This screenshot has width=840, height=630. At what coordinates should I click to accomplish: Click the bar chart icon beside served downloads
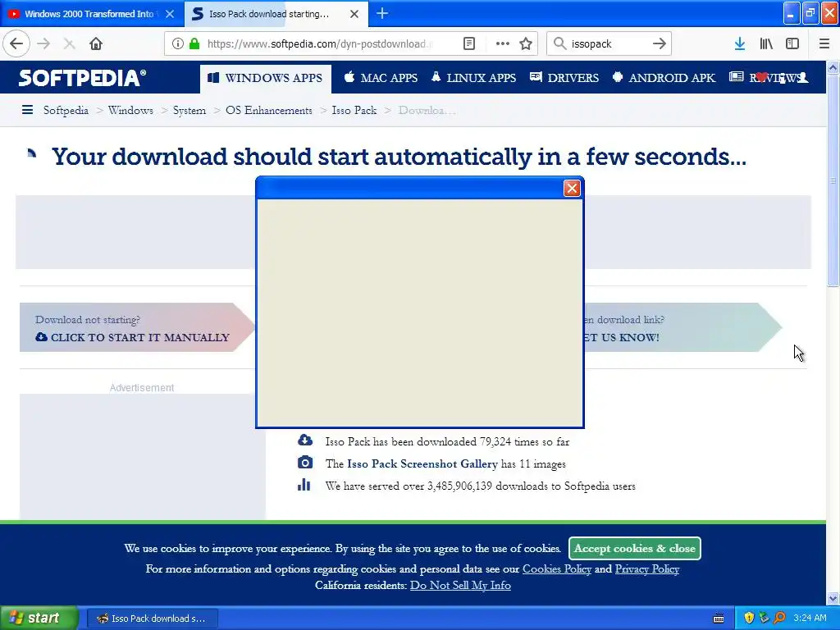pyautogui.click(x=304, y=485)
